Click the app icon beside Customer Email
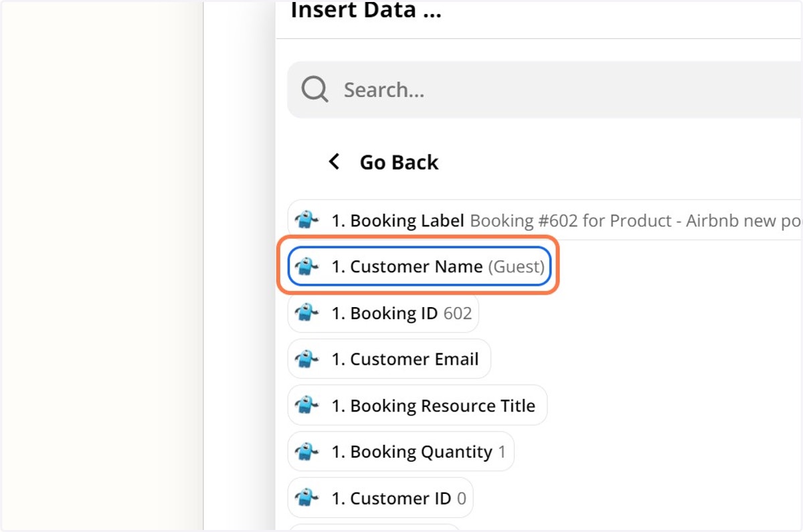 [306, 359]
